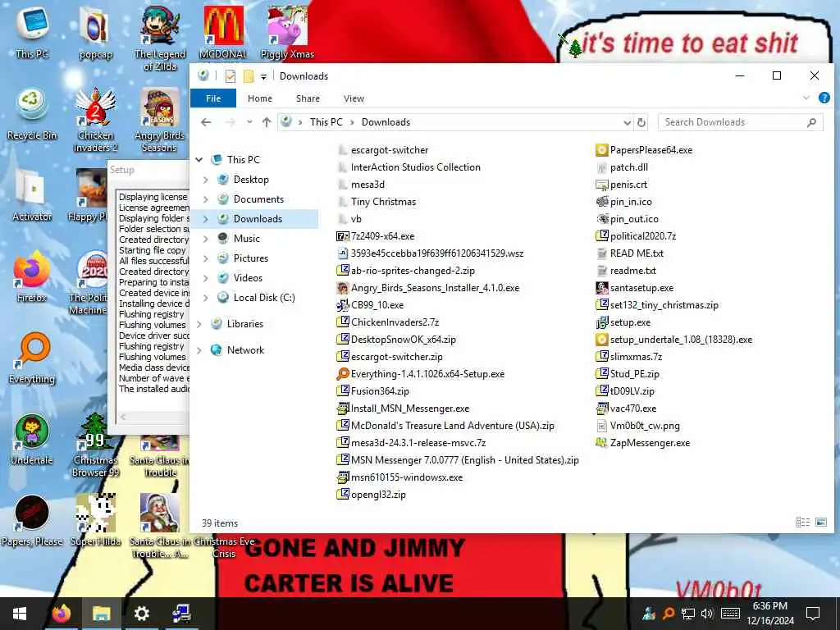840x630 pixels.
Task: Select political2020.7z archive
Action: point(637,236)
